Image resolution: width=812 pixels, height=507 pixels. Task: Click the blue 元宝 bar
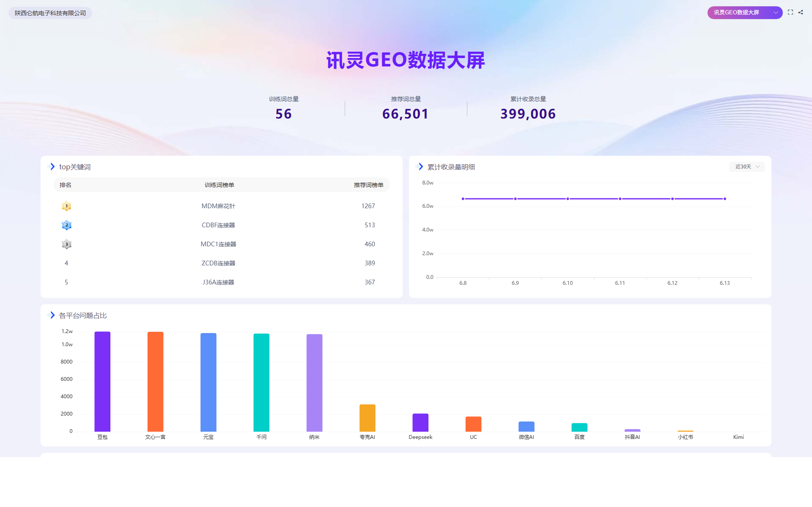click(208, 382)
